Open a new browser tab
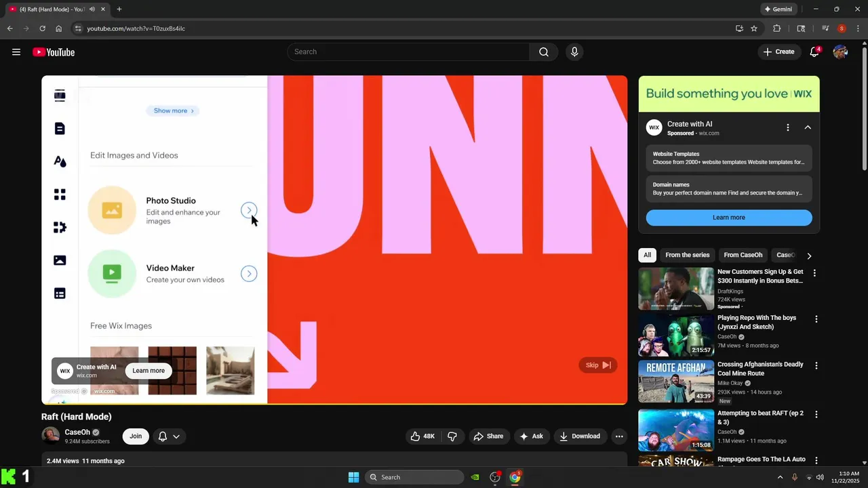Viewport: 868px width, 488px height. tap(119, 9)
